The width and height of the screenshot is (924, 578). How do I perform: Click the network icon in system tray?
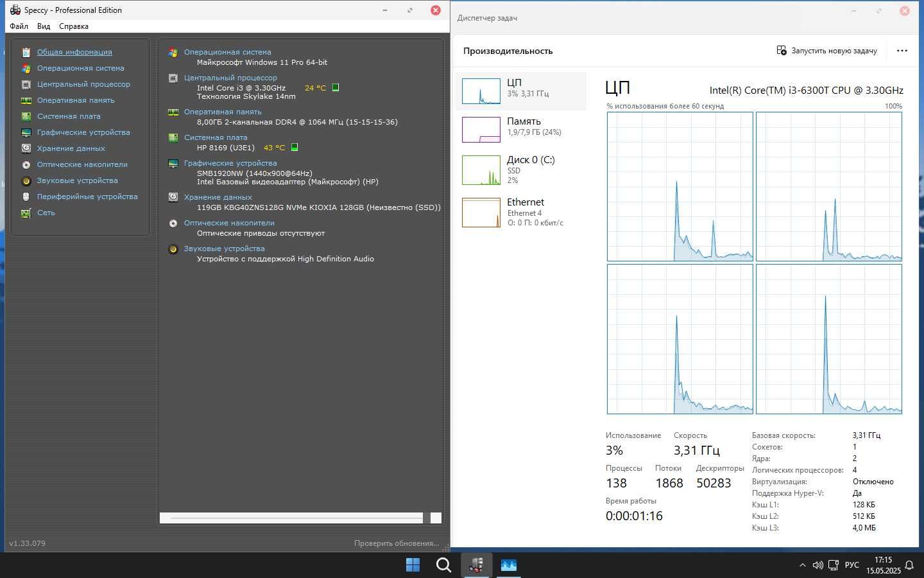[x=834, y=565]
